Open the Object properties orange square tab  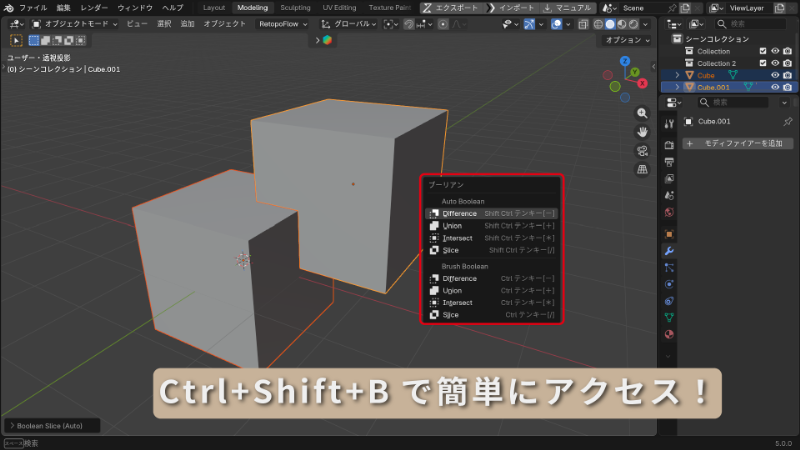669,233
